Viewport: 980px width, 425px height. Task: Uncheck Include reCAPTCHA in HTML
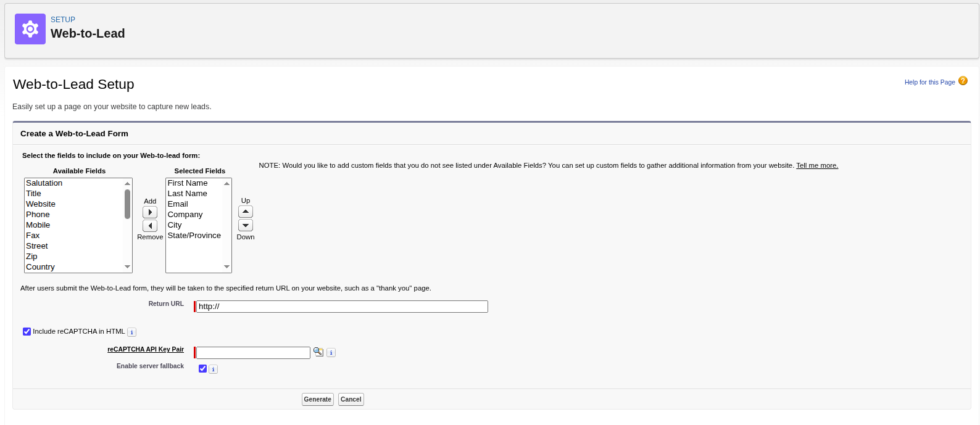pyautogui.click(x=27, y=332)
